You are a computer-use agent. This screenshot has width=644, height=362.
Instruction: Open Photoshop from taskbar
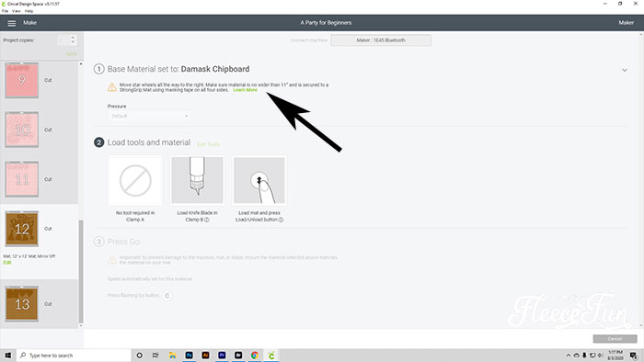(189, 356)
